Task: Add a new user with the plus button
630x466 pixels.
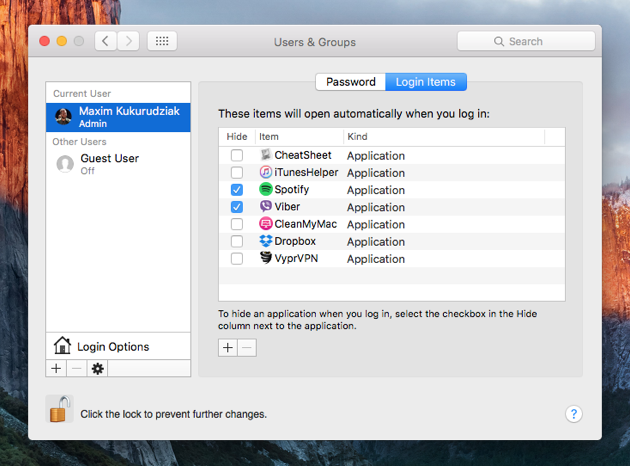Action: (56, 368)
